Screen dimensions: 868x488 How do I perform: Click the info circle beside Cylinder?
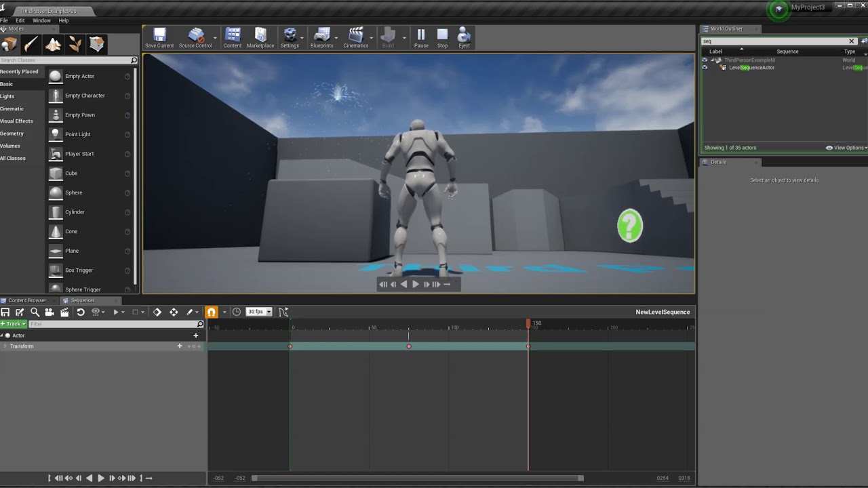pos(127,212)
